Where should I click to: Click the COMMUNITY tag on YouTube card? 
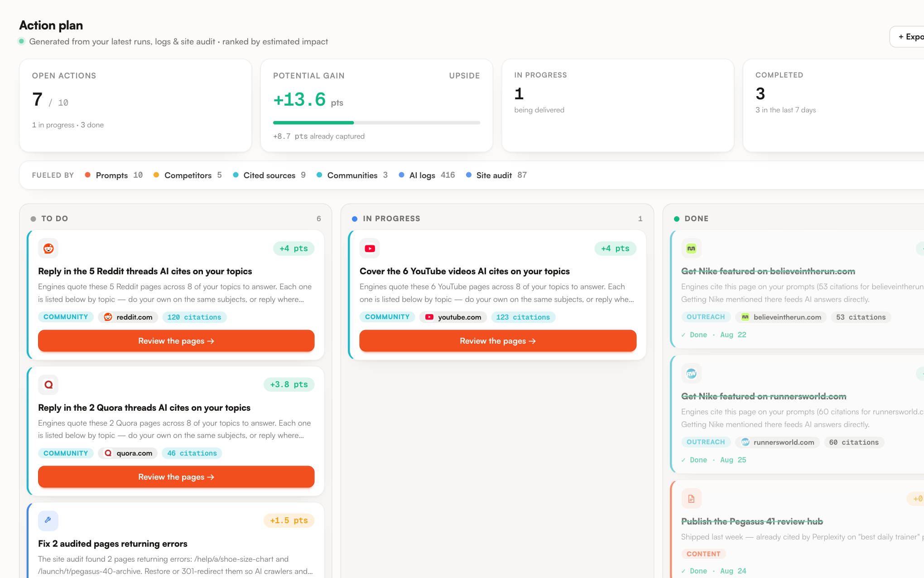pyautogui.click(x=387, y=317)
